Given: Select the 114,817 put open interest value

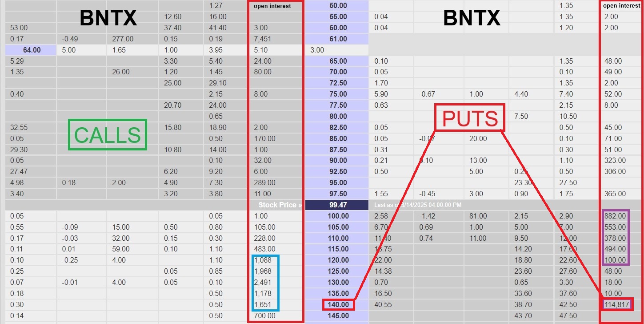Looking at the screenshot, I should pyautogui.click(x=616, y=304).
